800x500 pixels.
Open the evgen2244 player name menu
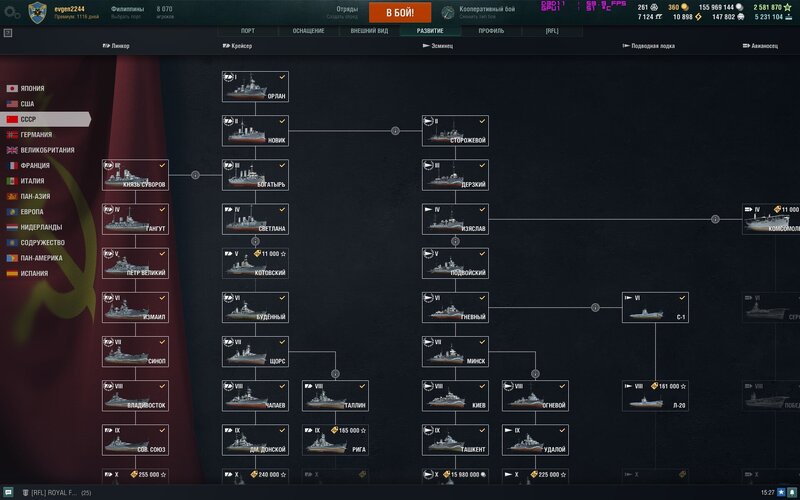coord(69,9)
